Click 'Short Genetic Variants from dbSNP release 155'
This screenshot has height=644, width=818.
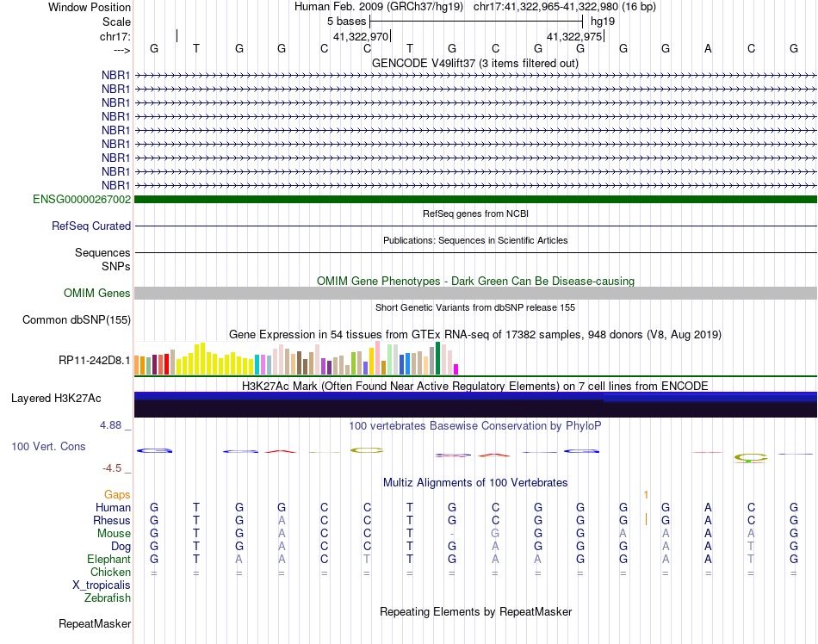(x=475, y=307)
